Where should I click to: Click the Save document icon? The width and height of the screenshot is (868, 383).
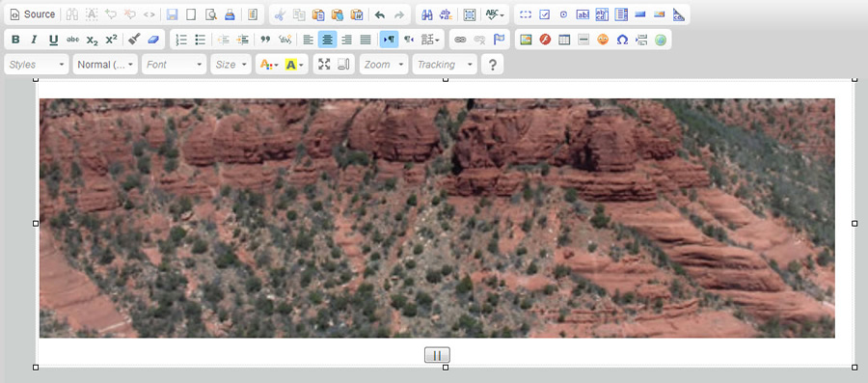click(173, 14)
